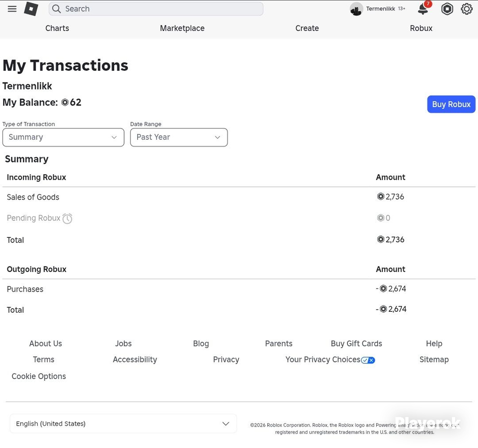This screenshot has height=448, width=478.
Task: Open the Charts navigation tab
Action: pyautogui.click(x=57, y=28)
